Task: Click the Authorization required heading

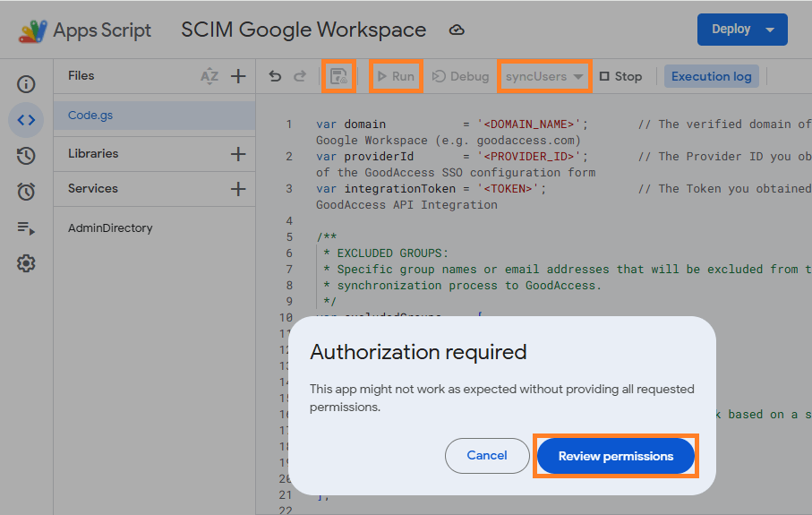Action: 418,352
